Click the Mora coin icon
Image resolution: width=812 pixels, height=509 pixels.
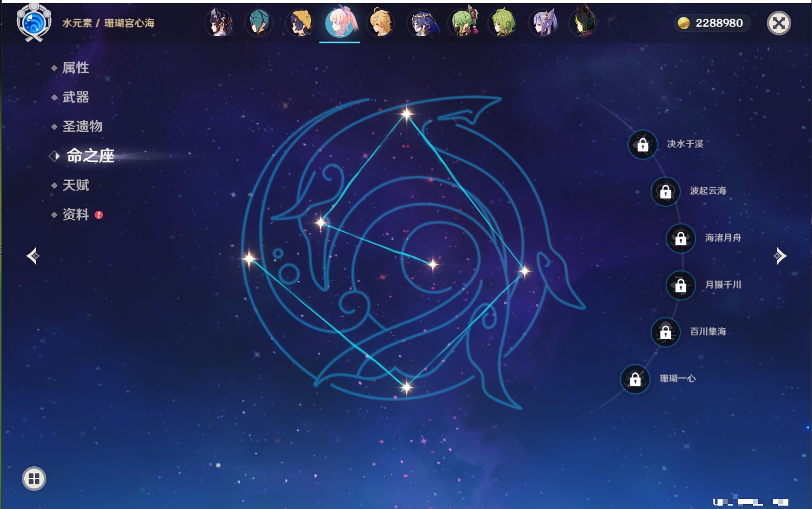(684, 23)
